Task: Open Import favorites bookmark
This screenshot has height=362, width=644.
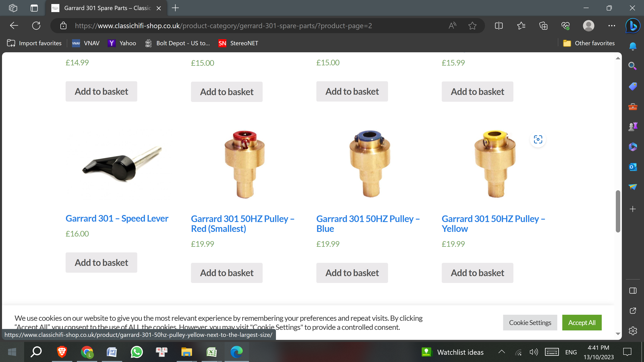Action: 34,43
